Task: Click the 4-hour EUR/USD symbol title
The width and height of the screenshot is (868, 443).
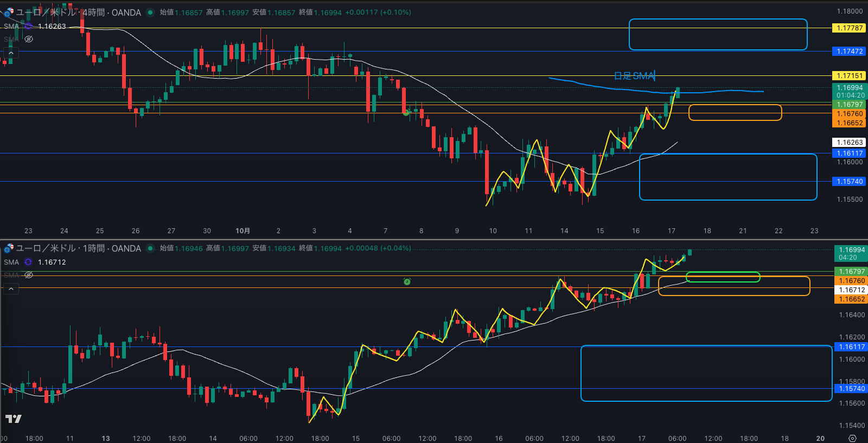Action: 79,12
